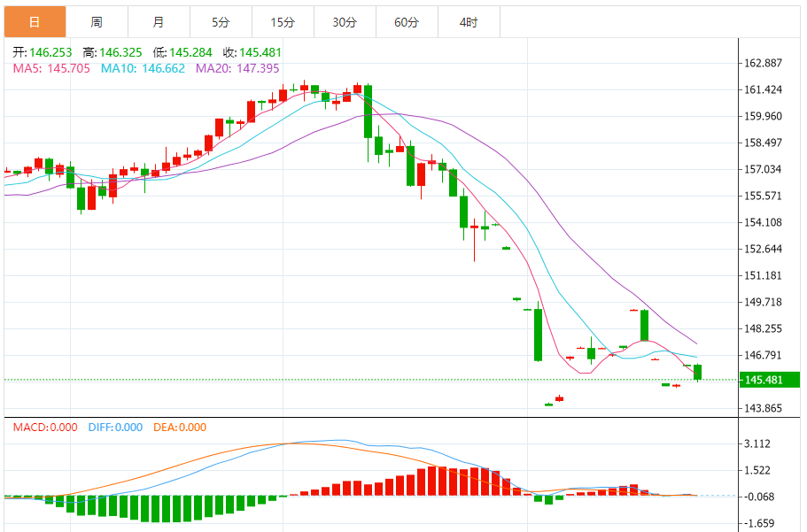The image size is (807, 532).
Task: Click the 154.108 price axis label
Action: click(764, 222)
